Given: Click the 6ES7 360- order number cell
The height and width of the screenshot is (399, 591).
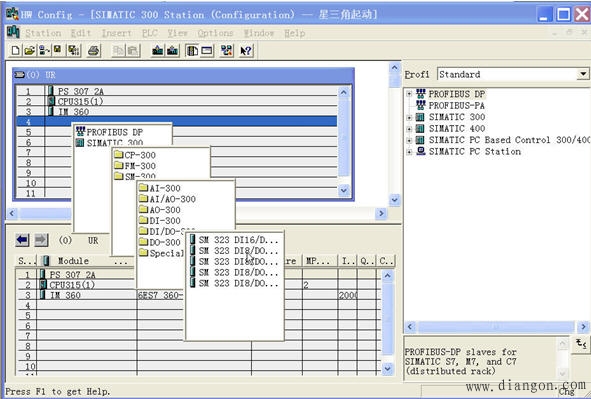Looking at the screenshot, I should tap(160, 295).
